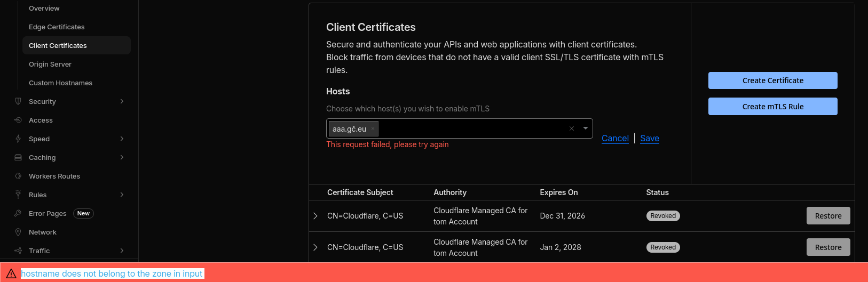Open Workers Routes sidebar item
Viewport: 868px width, 282px height.
54,176
